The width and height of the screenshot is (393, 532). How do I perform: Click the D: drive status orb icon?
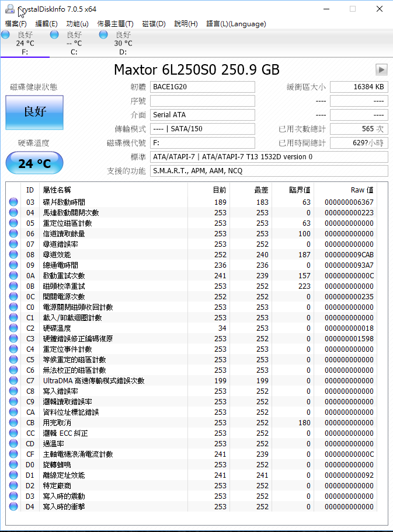point(103,35)
